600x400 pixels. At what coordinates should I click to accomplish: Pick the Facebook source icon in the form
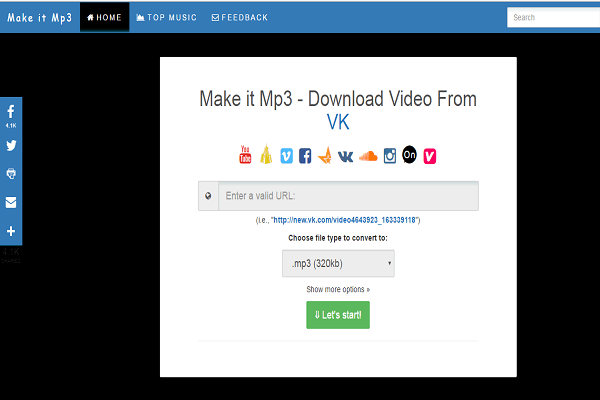pos(305,156)
